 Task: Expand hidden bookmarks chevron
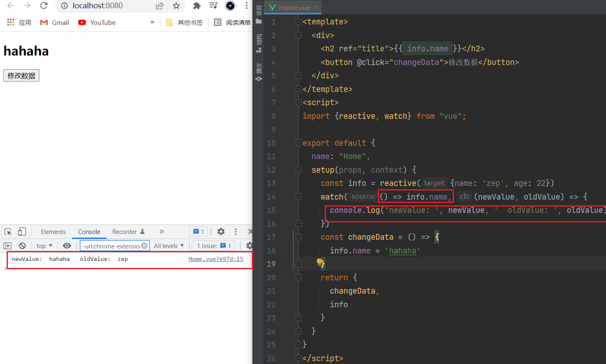click(x=152, y=22)
